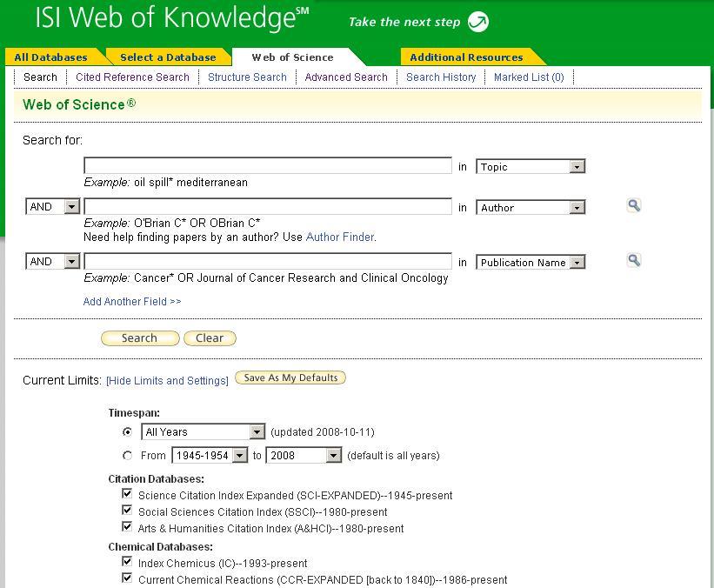
Task: Click the Publication Name search input field
Action: click(x=268, y=261)
